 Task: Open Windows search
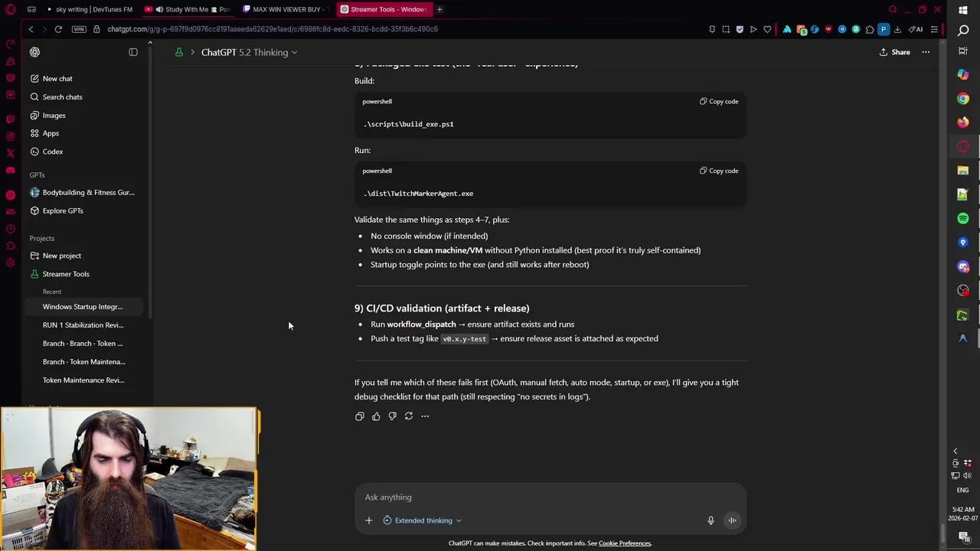point(963,31)
